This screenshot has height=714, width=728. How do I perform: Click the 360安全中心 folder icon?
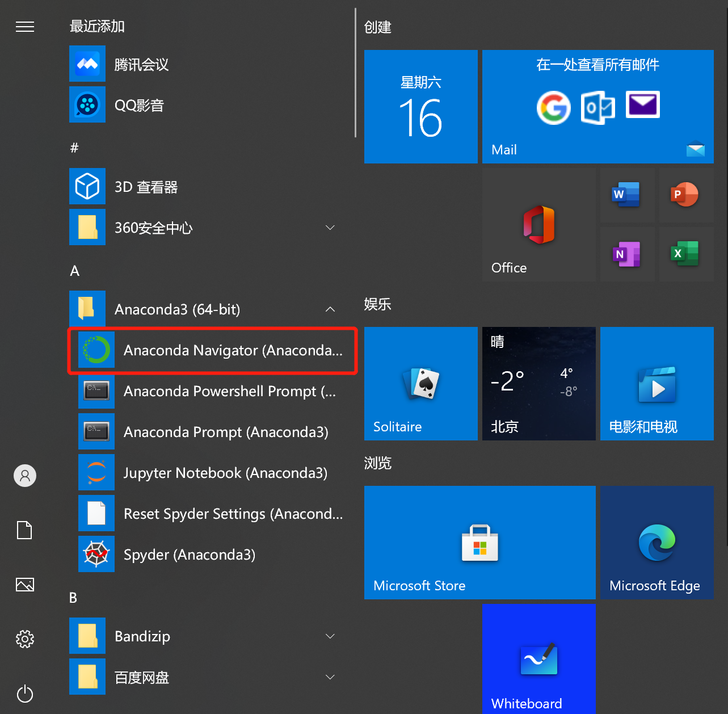click(x=87, y=227)
